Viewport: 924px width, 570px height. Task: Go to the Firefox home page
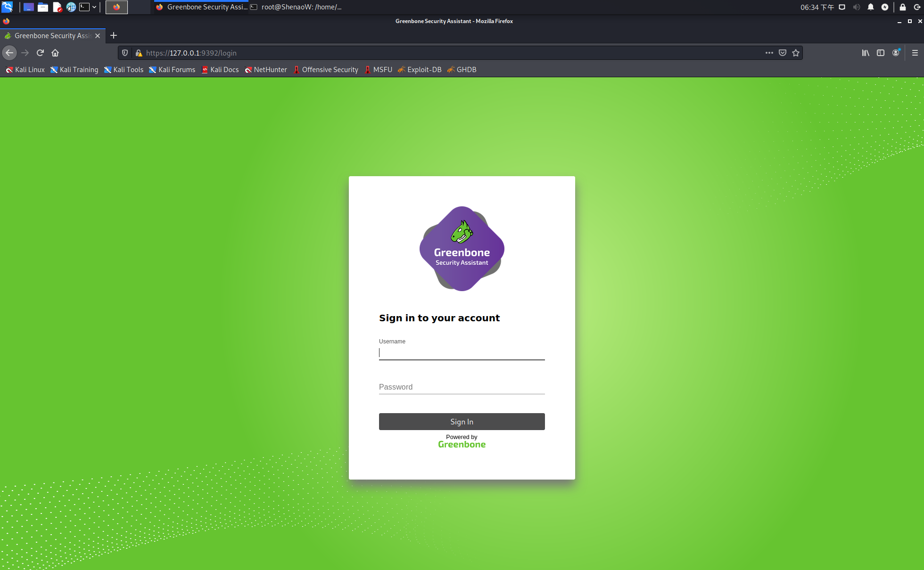(x=55, y=53)
